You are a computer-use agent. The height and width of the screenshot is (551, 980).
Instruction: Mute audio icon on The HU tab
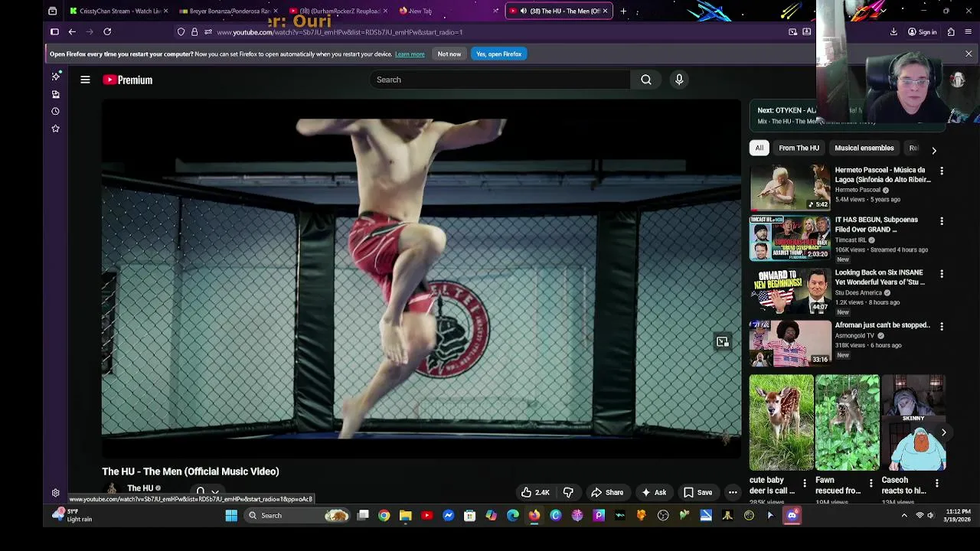524,11
